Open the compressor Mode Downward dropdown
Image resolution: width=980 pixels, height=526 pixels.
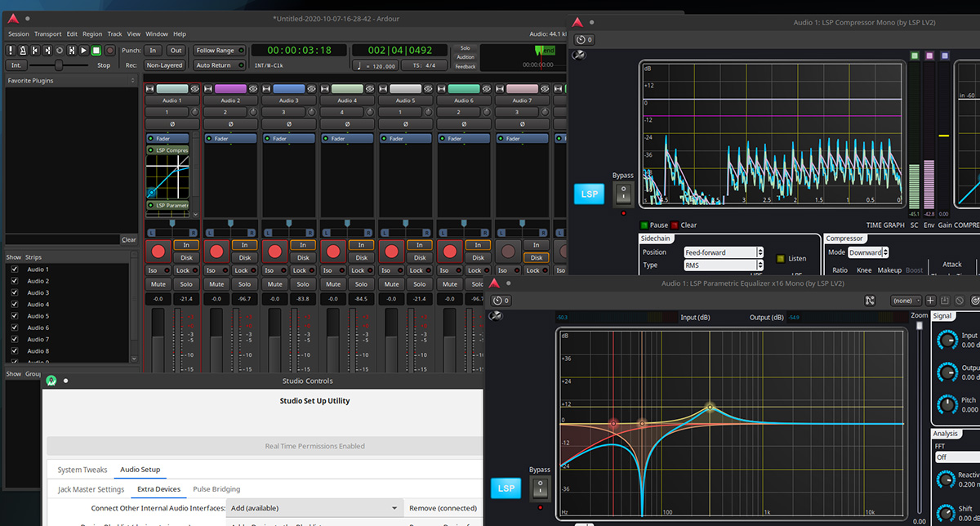(x=868, y=252)
